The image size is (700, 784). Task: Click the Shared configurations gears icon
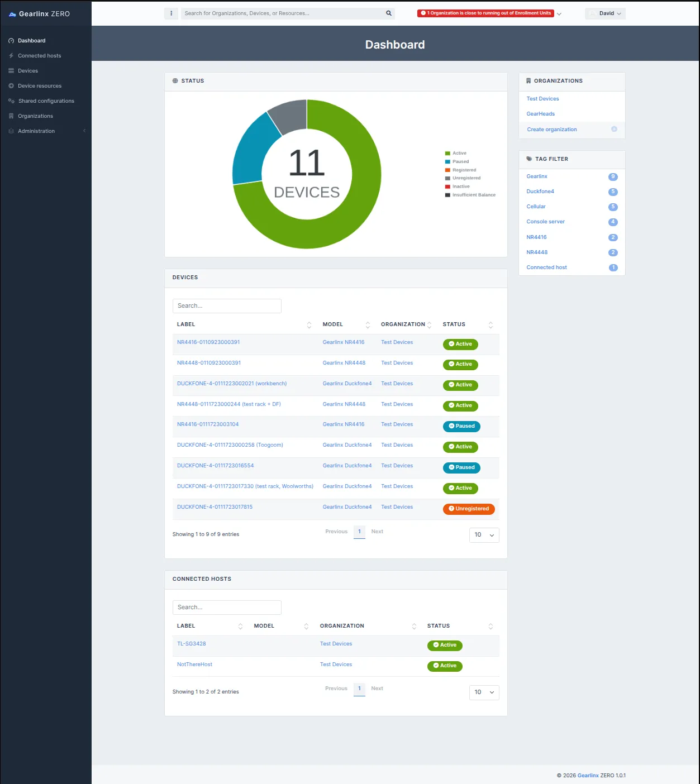pos(11,101)
